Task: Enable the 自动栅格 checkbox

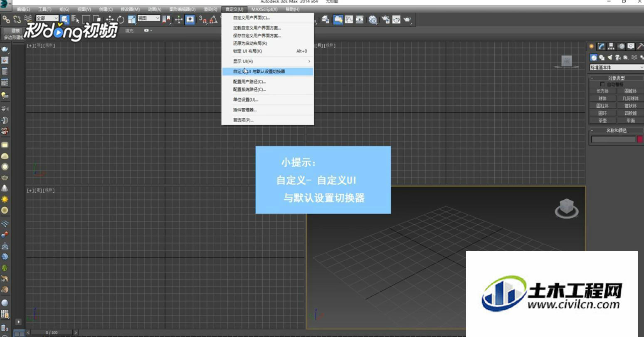Action: click(x=602, y=84)
